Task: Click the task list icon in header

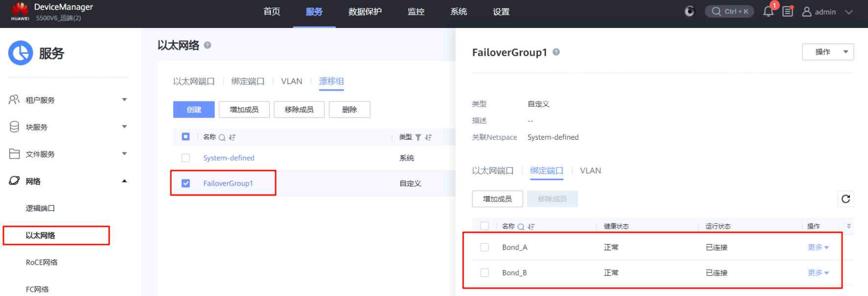Action: point(788,12)
